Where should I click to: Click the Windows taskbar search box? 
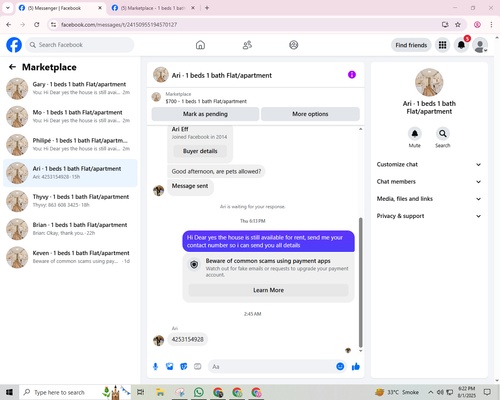75,392
